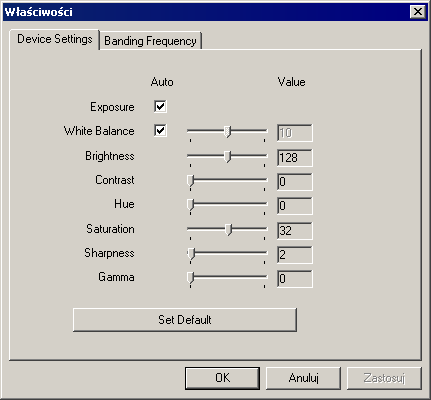Click the Hue slider handle
Screen dimensions: 431x400
[190, 205]
